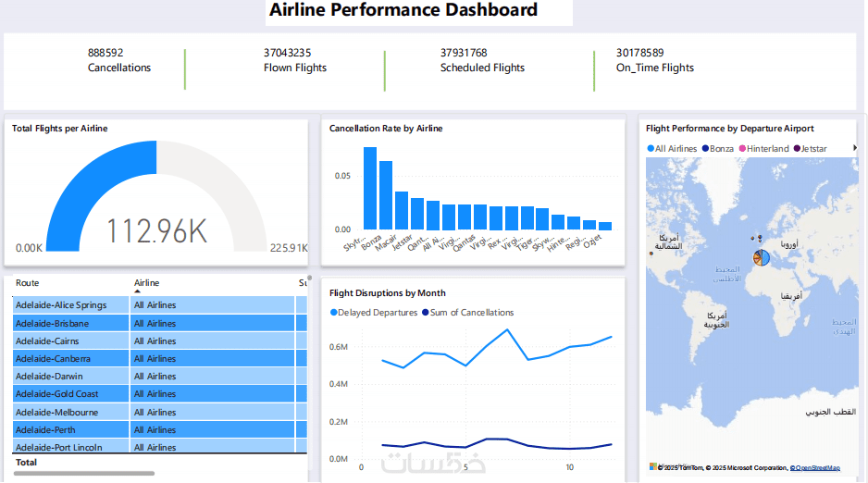The image size is (868, 483).
Task: Select the pie chart marker on the map
Action: [762, 257]
